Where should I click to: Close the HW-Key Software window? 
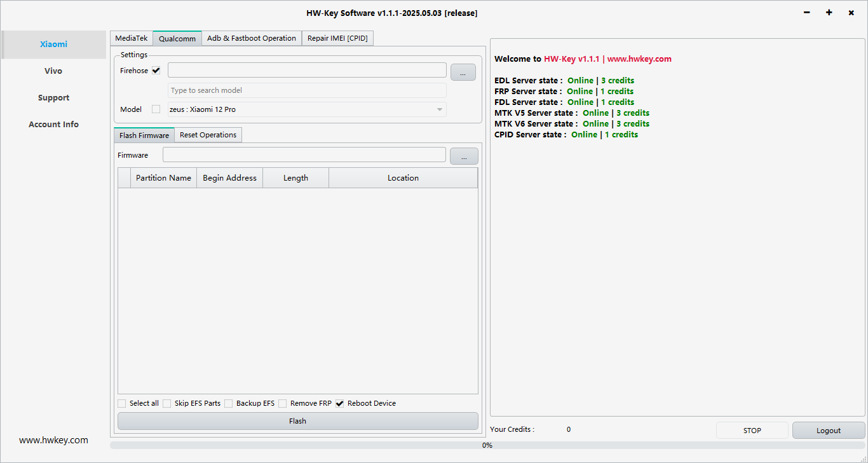pyautogui.click(x=851, y=13)
